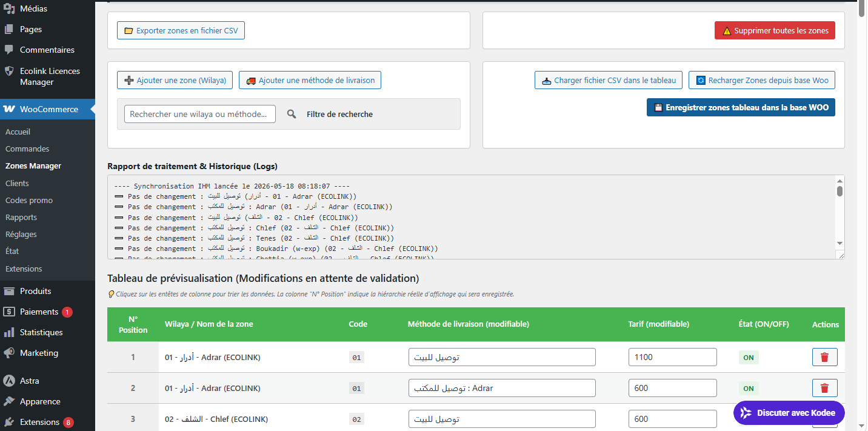Open État submenu item
This screenshot has width=868, height=431.
pos(12,251)
